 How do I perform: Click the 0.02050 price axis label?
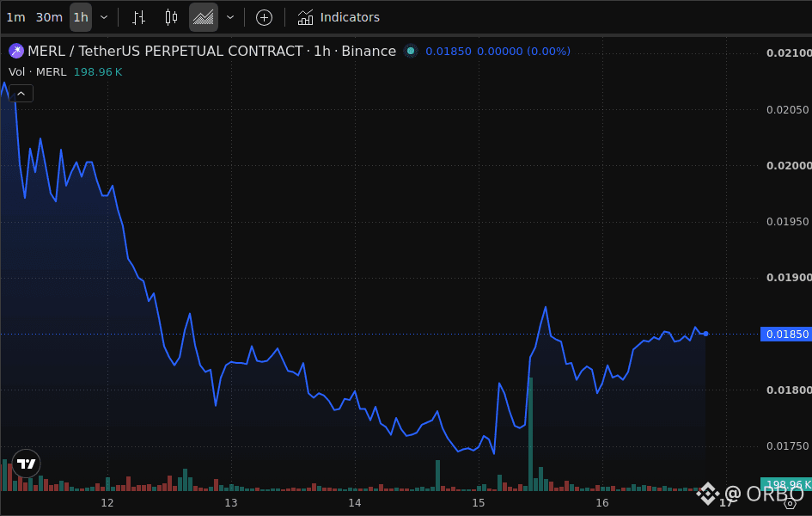(x=787, y=110)
